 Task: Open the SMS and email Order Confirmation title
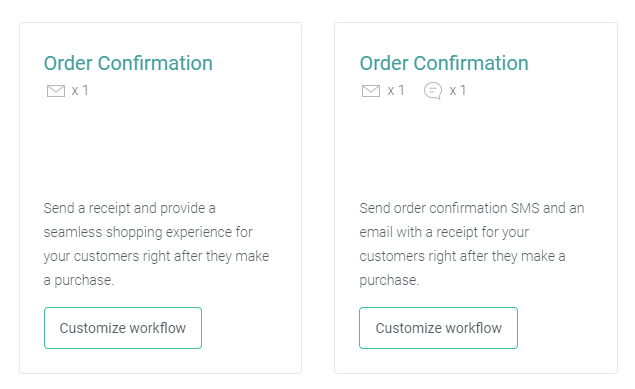click(444, 63)
